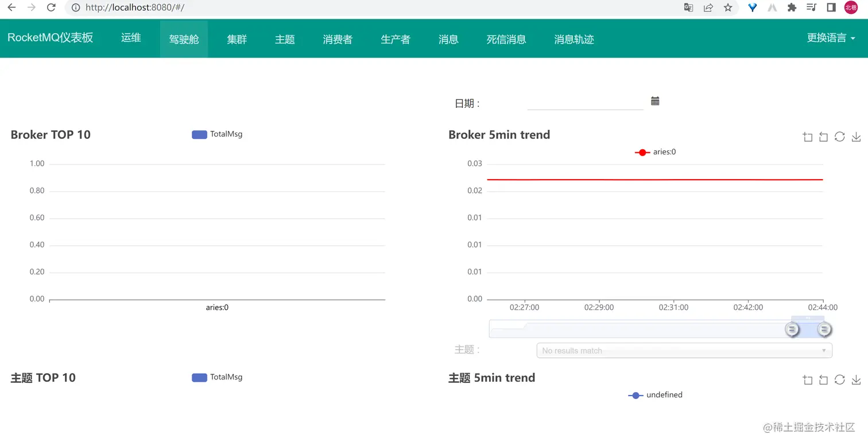Screen dimensions: 868x446
Task: Download Broker 5min trend chart image
Action: tap(856, 137)
